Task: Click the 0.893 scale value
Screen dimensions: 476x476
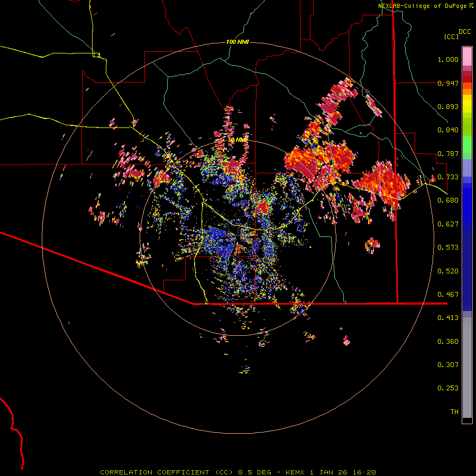Action: pyautogui.click(x=448, y=106)
